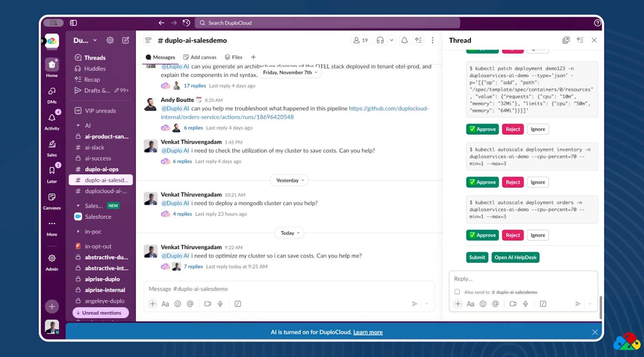Open the GitHub pipeline run link
Image resolution: width=644 pixels, height=357 pixels.
[295, 113]
